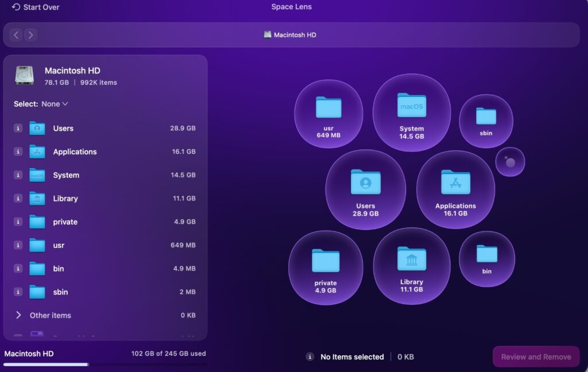The width and height of the screenshot is (588, 372).
Task: Click the Users folder bubble
Action: point(365,189)
